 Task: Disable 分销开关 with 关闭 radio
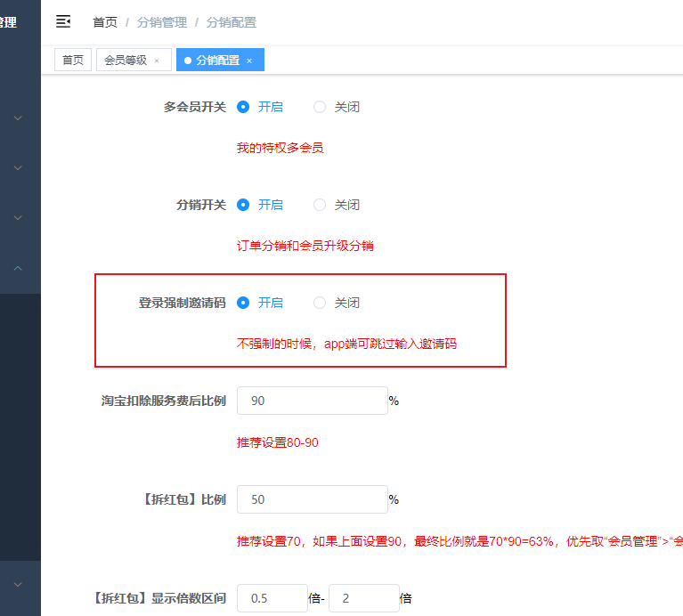320,205
